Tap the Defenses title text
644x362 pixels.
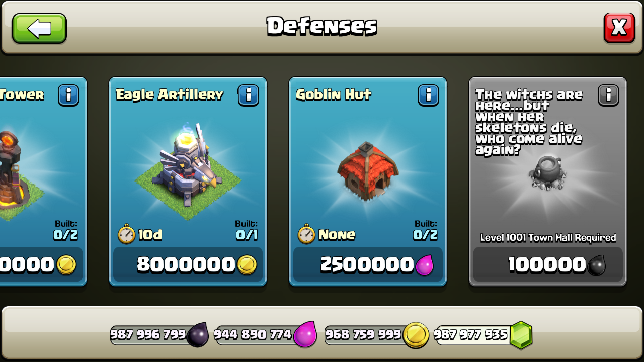tap(322, 26)
